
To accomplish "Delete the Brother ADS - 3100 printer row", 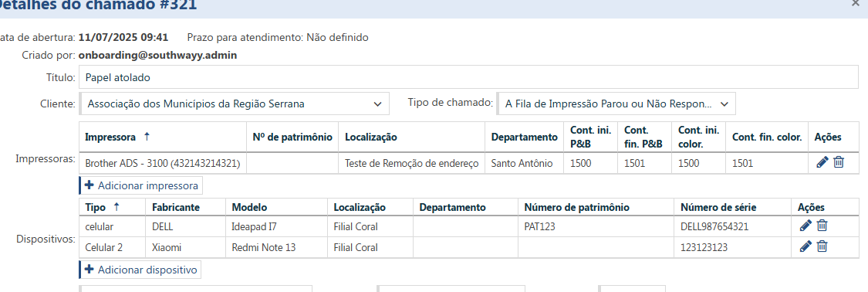I will [839, 162].
